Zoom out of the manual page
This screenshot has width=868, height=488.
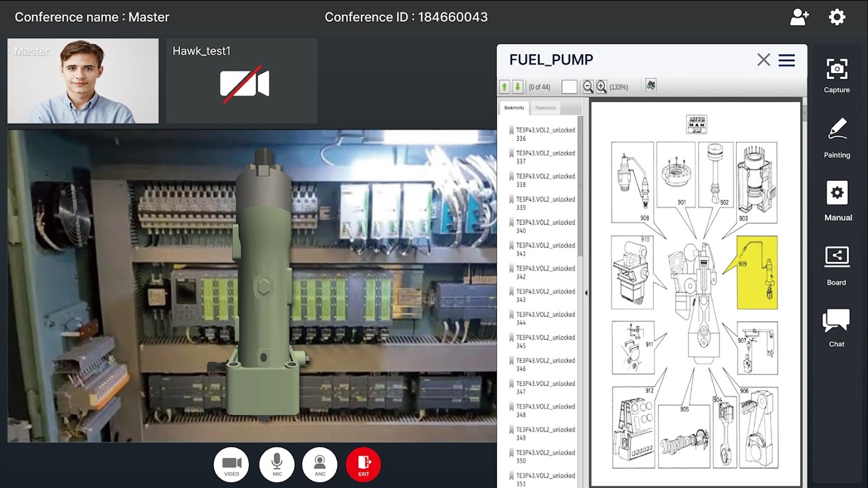pyautogui.click(x=588, y=87)
